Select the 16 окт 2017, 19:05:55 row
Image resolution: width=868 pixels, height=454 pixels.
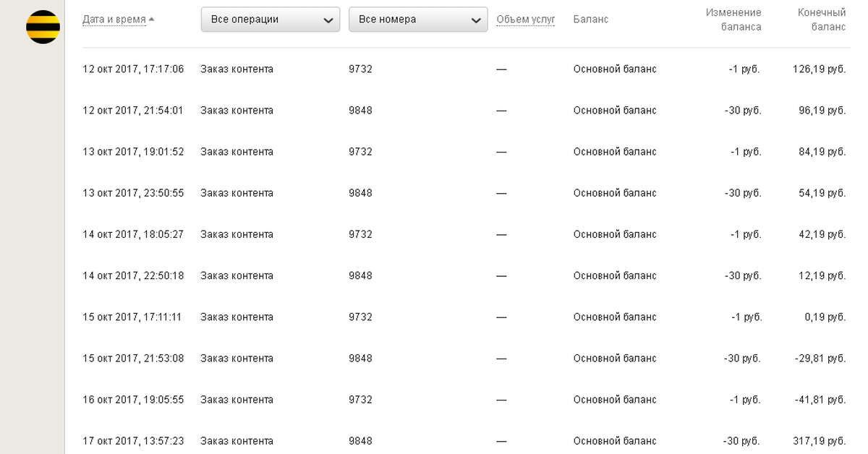(x=133, y=400)
